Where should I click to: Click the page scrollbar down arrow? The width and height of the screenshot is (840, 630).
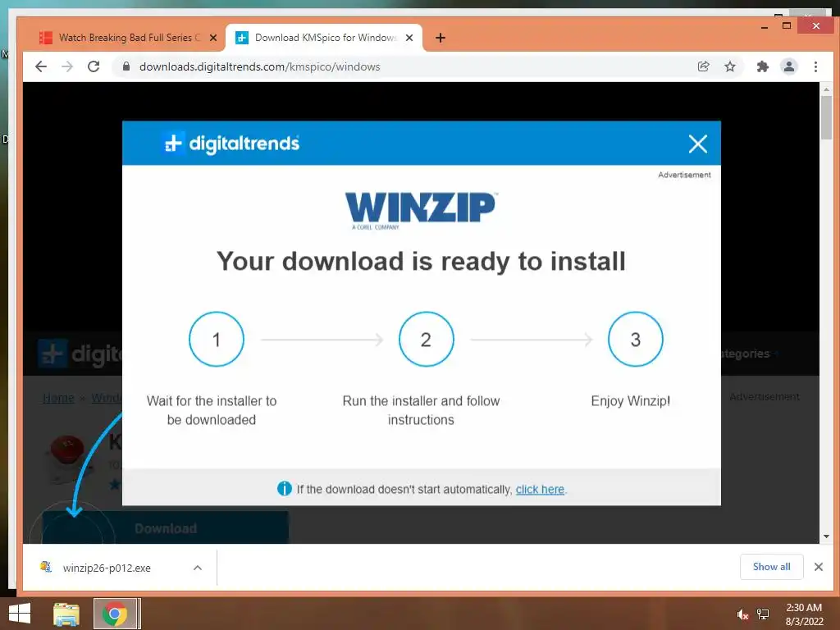coord(826,536)
